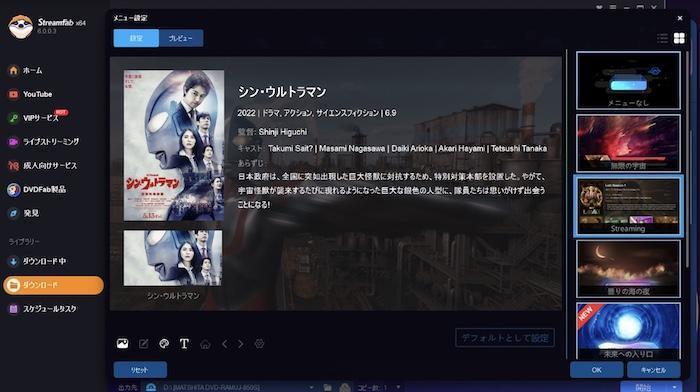
Task: Select the edit pencil tool icon
Action: tap(143, 344)
